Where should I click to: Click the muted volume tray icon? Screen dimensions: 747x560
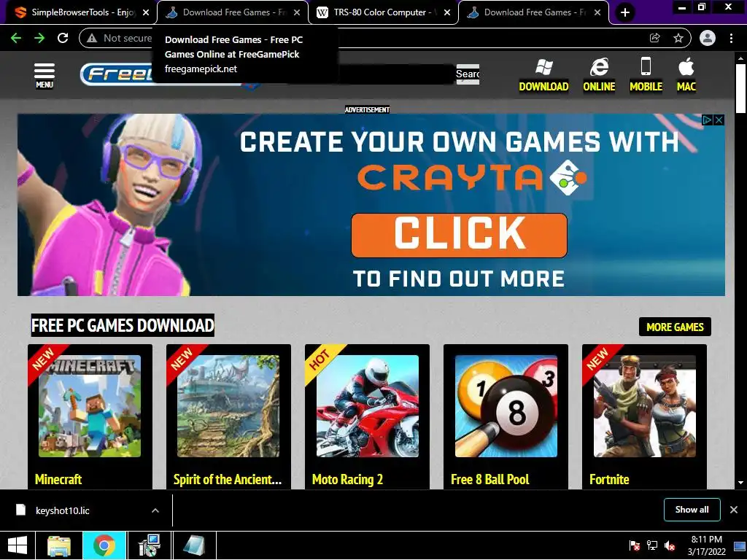670,545
